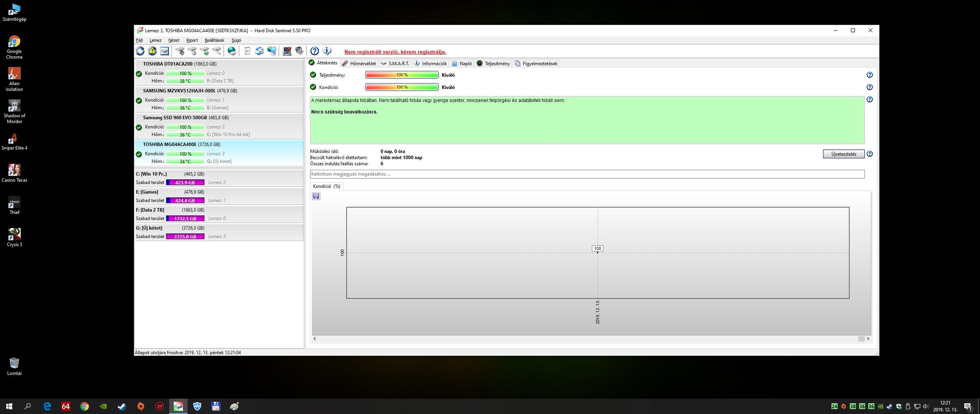Click the network computers toolbar icon

coord(272,51)
